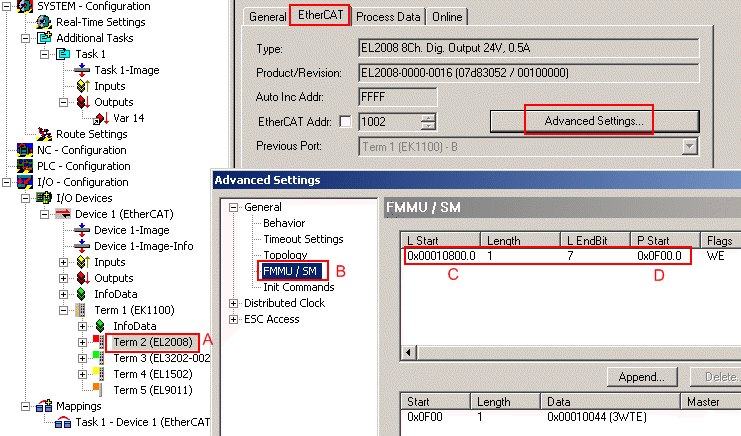The height and width of the screenshot is (436, 741).
Task: Select the 0x00010800.0 FMMU row
Action: [569, 256]
